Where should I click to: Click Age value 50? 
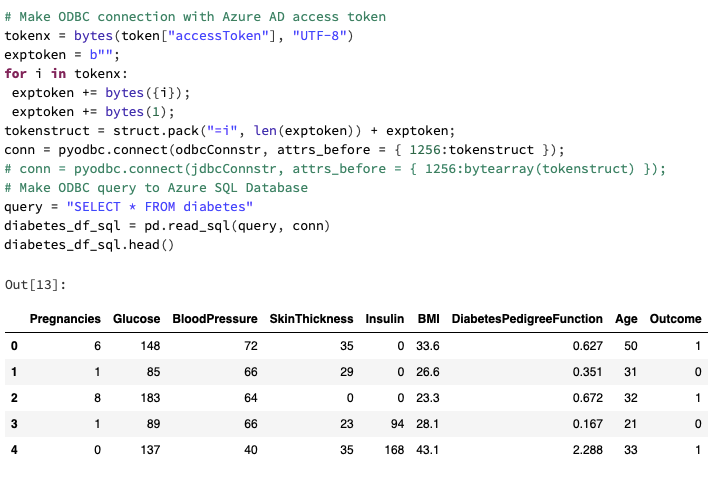(x=631, y=346)
